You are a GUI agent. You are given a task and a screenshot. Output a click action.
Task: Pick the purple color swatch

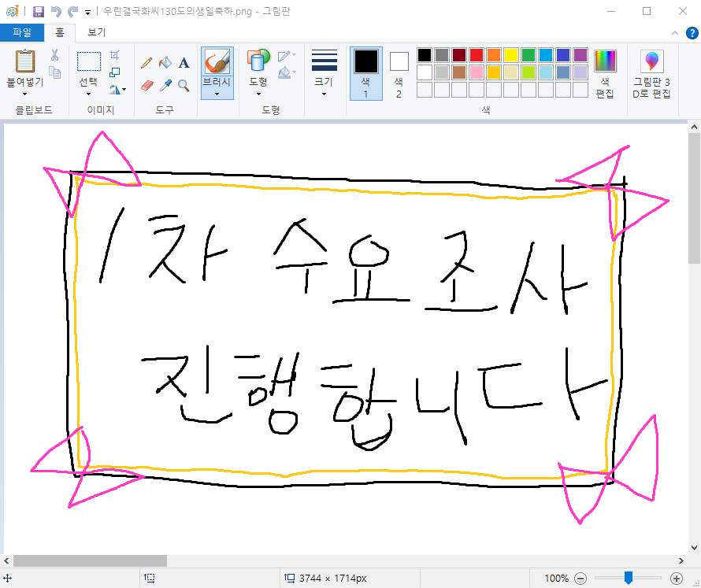point(580,55)
